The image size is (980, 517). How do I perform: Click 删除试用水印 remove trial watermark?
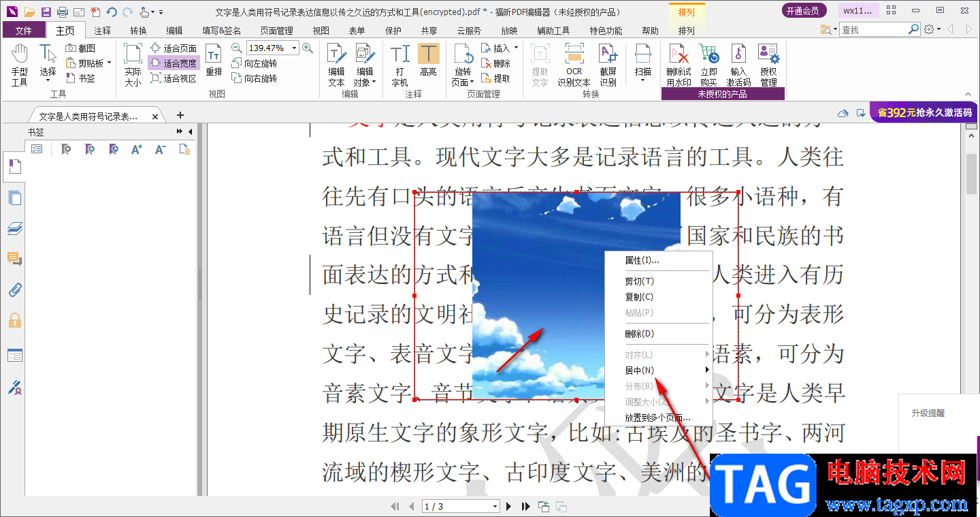(x=679, y=65)
